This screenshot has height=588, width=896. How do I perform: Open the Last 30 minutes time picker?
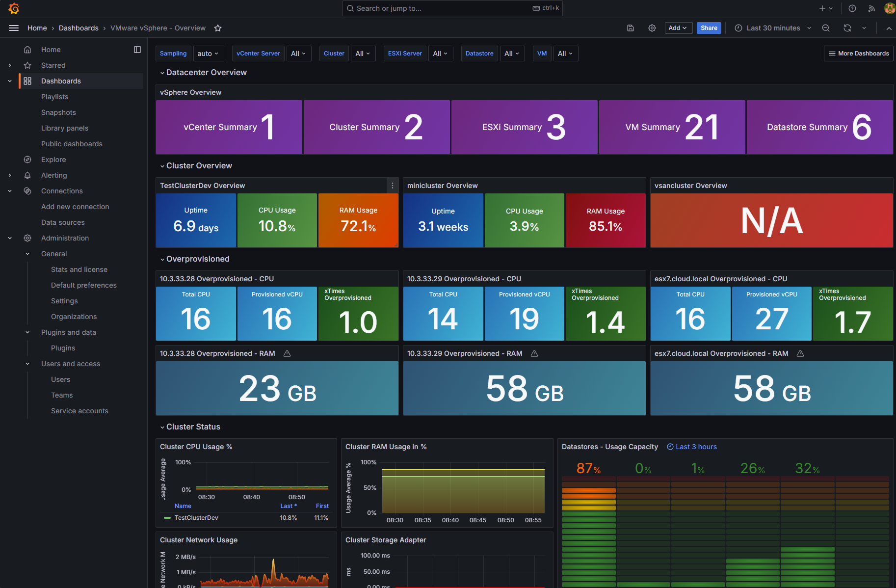(773, 28)
